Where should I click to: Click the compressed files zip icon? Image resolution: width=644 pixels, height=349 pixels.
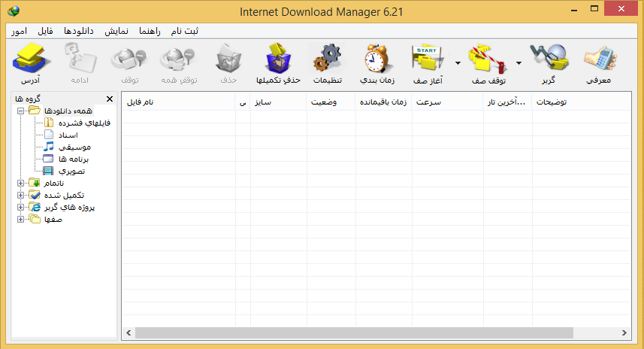[48, 123]
